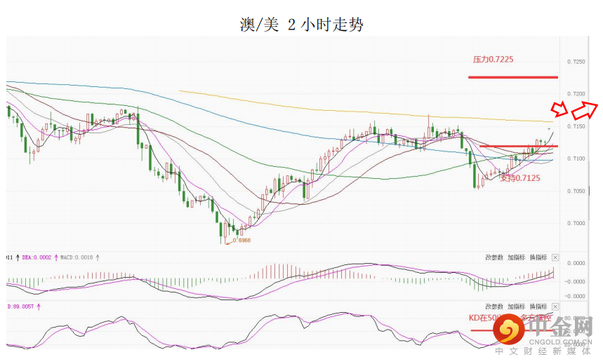Click 换指标 in the MACD panel
This screenshot has height=364, width=603.
[538, 257]
